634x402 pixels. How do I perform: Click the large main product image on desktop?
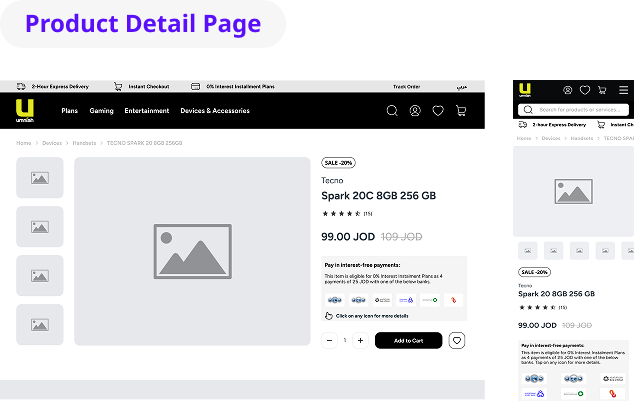192,251
